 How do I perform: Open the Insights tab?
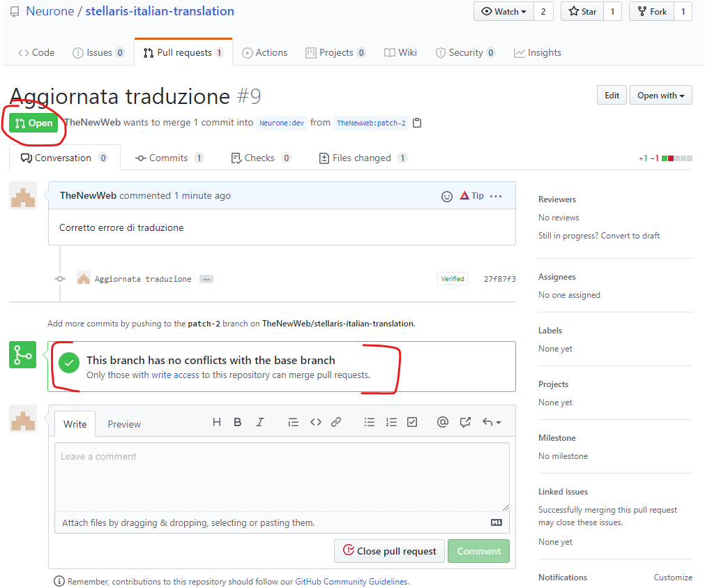click(538, 52)
